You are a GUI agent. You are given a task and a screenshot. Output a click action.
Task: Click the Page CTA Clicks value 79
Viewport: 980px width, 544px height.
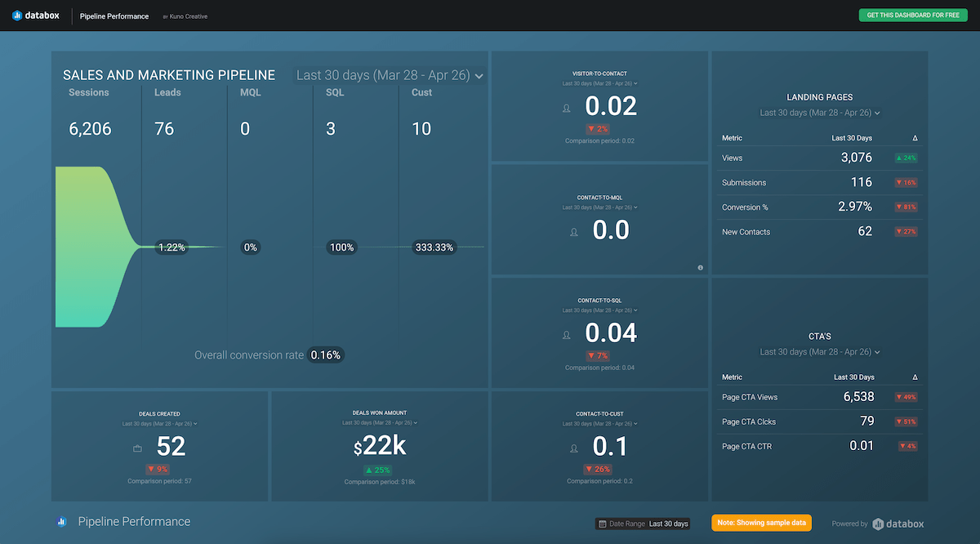click(x=866, y=421)
